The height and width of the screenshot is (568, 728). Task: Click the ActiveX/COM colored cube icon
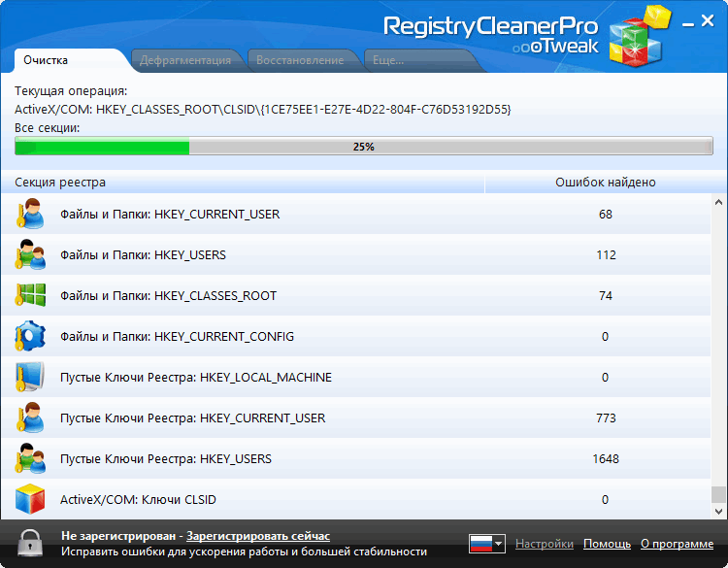(x=30, y=499)
